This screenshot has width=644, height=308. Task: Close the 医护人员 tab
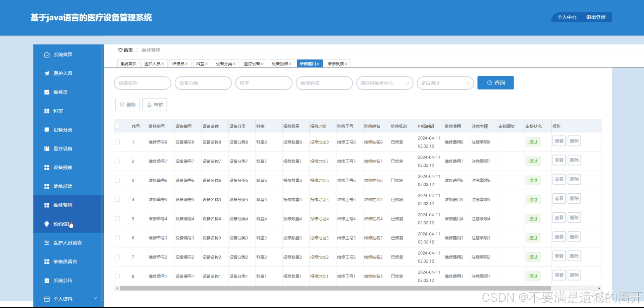tap(163, 64)
